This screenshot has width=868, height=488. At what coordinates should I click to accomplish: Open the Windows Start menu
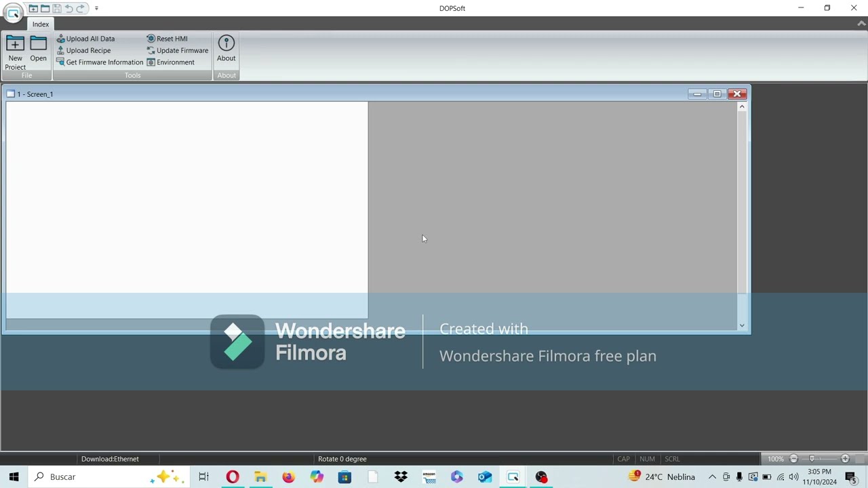coord(14,477)
